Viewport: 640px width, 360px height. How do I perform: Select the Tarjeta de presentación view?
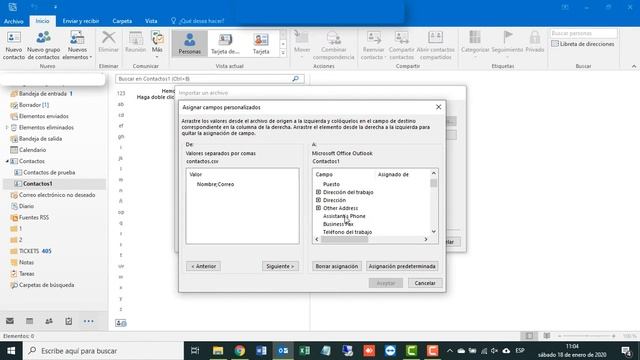(225, 43)
